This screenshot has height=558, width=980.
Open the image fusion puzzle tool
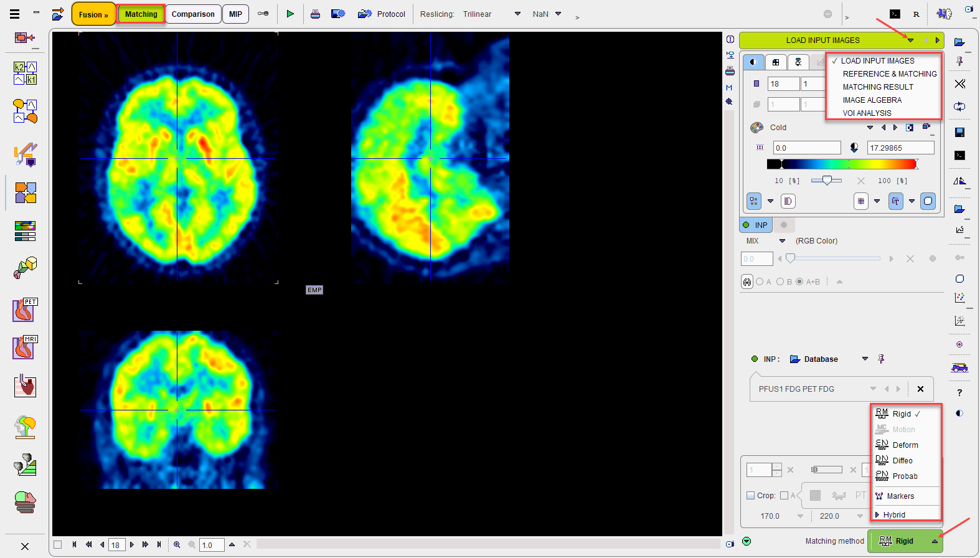click(x=26, y=192)
